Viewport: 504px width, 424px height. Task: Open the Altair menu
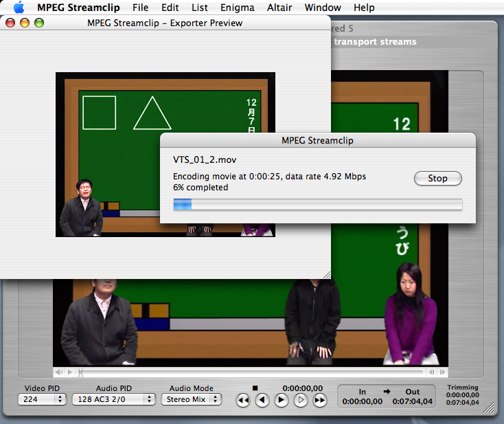point(280,8)
